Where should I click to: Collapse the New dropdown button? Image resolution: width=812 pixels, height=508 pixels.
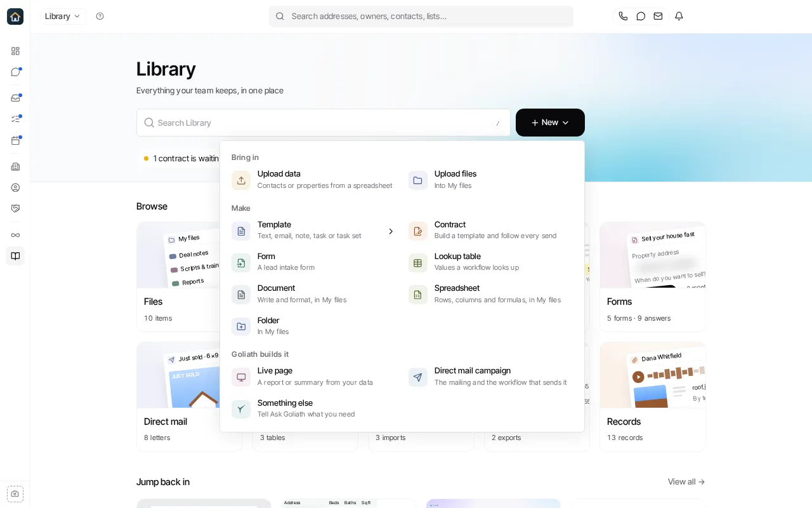tap(550, 123)
